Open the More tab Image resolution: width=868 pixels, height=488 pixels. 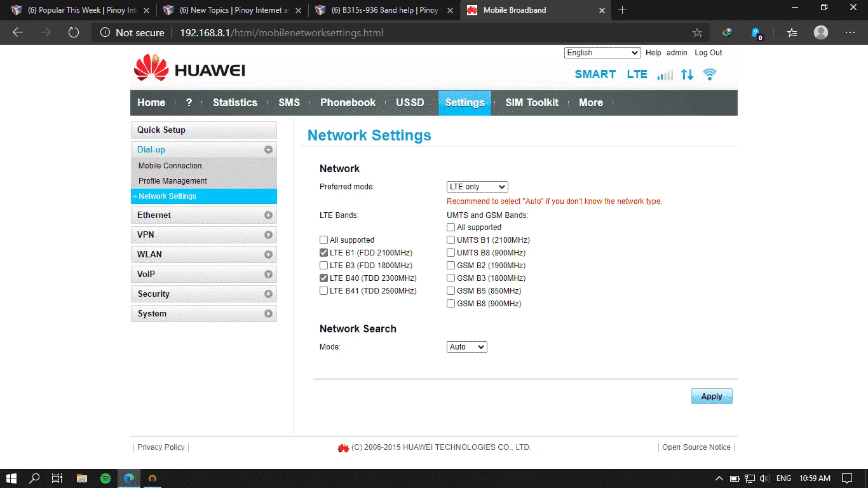click(x=591, y=102)
